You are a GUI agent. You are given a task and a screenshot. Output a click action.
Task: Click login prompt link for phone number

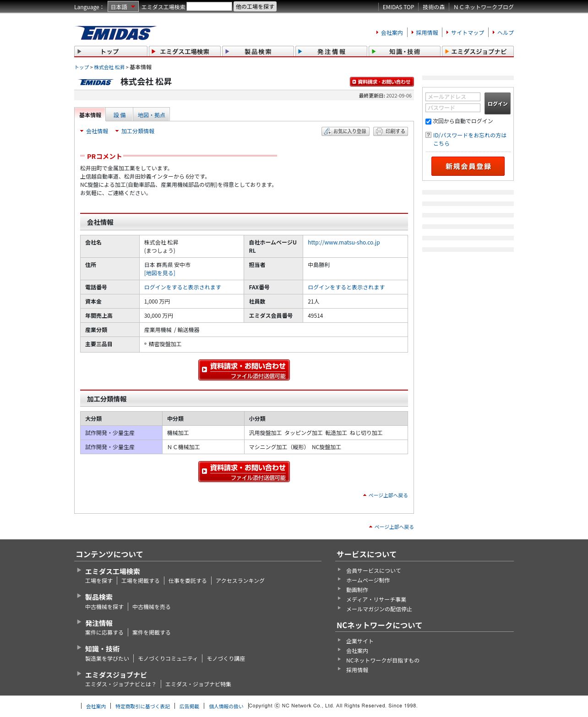(x=183, y=288)
